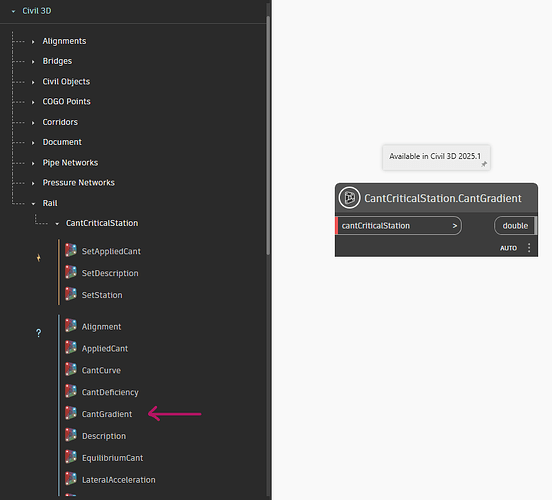Screen dimensions: 552x500
Task: Select the Alignment query node entry
Action: 93,326
